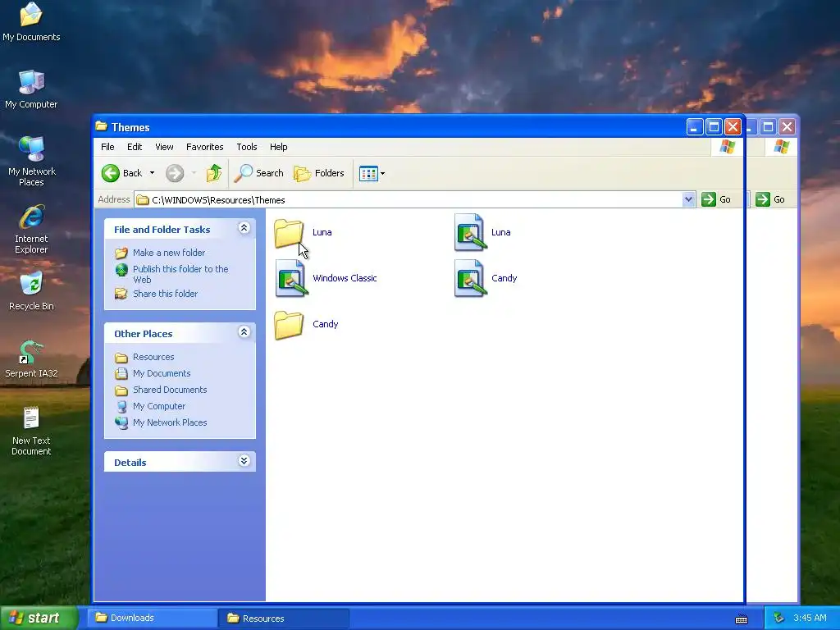The image size is (840, 630).
Task: Open the Candy folder
Action: pos(305,324)
